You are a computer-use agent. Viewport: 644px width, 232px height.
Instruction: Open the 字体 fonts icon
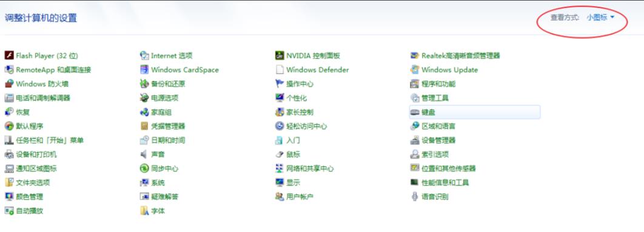click(x=144, y=211)
